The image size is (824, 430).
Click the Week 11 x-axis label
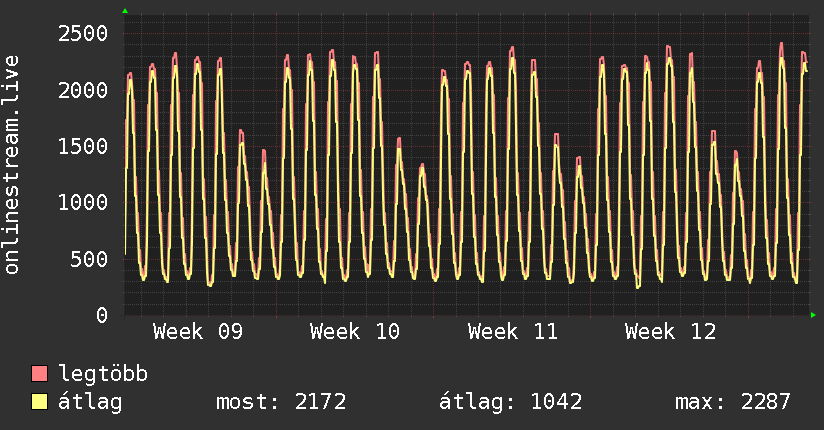(513, 332)
